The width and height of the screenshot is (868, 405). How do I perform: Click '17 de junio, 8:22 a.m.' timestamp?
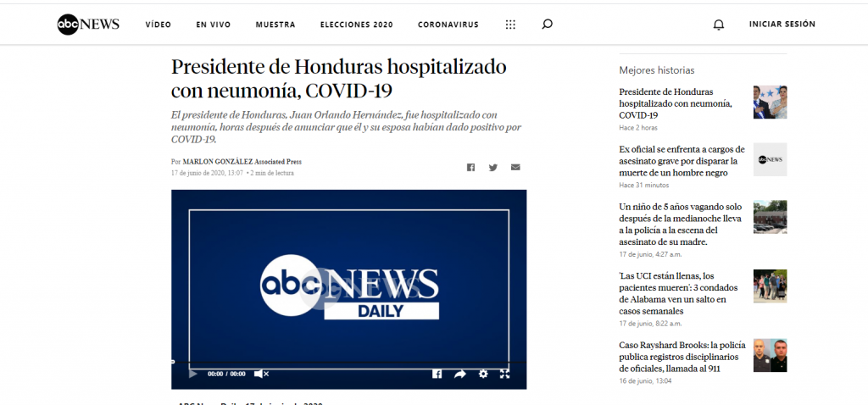650,324
